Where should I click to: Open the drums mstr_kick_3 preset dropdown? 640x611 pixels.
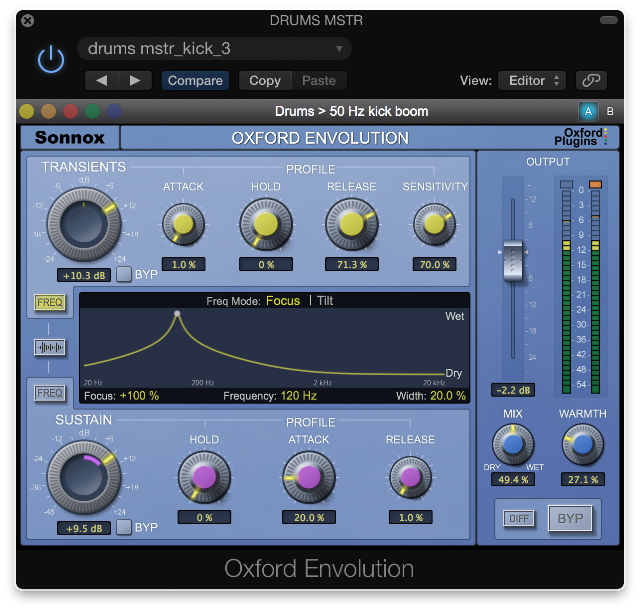(214, 49)
